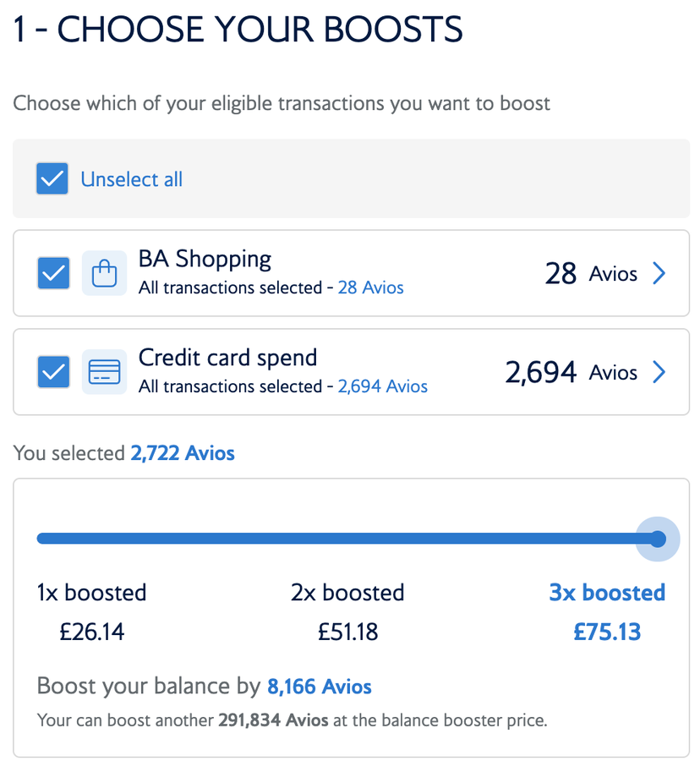Expand BA Shopping details via its chevron
Viewport: 700px width, 772px height.
pos(659,272)
